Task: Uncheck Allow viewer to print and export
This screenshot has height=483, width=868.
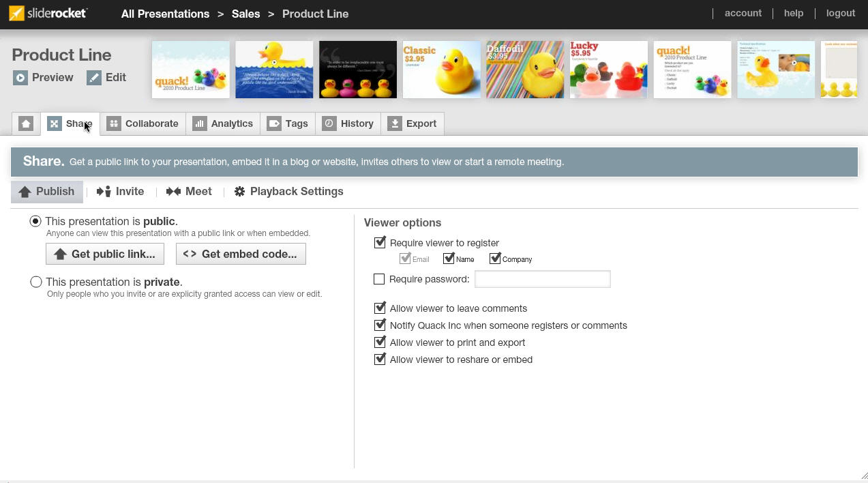Action: [380, 342]
